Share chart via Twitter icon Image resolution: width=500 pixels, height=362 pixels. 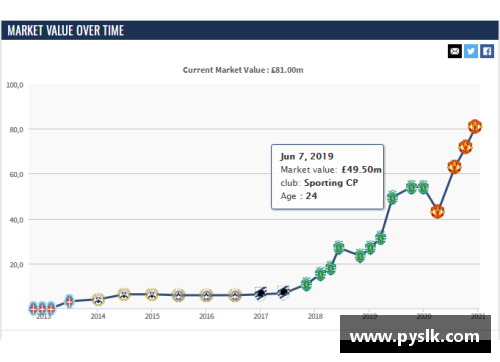click(x=471, y=51)
